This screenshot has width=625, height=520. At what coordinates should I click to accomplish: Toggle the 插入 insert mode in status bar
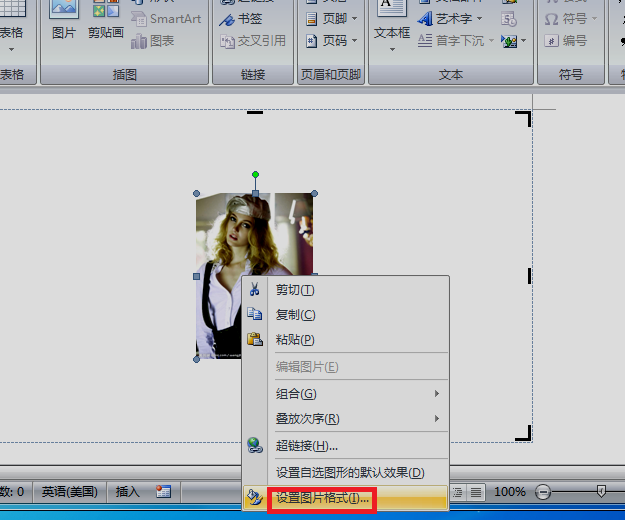click(128, 492)
